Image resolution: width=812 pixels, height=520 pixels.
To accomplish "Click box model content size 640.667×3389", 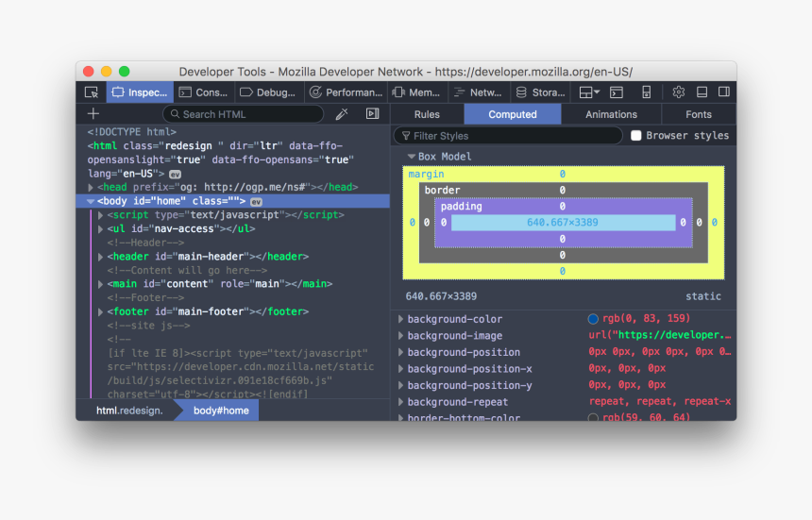I will point(563,223).
